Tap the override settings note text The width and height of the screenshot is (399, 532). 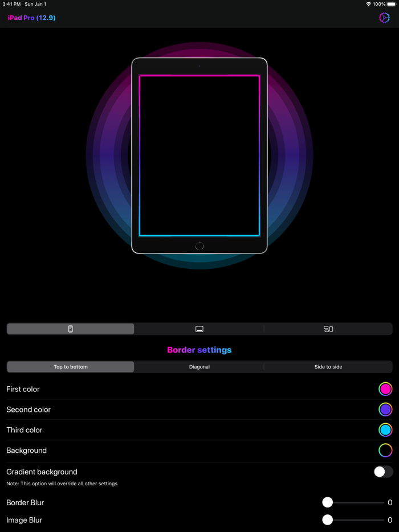coord(62,484)
